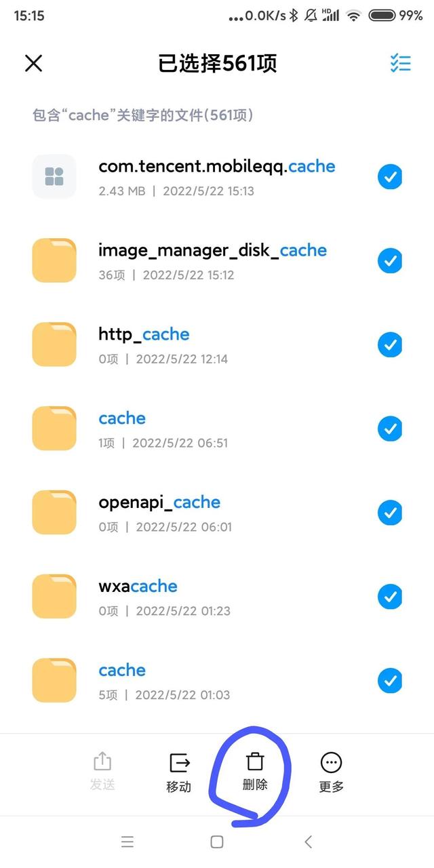Tap the com.tencent.mobileqq.cache app icon
Image resolution: width=434 pixels, height=868 pixels.
pos(54,176)
